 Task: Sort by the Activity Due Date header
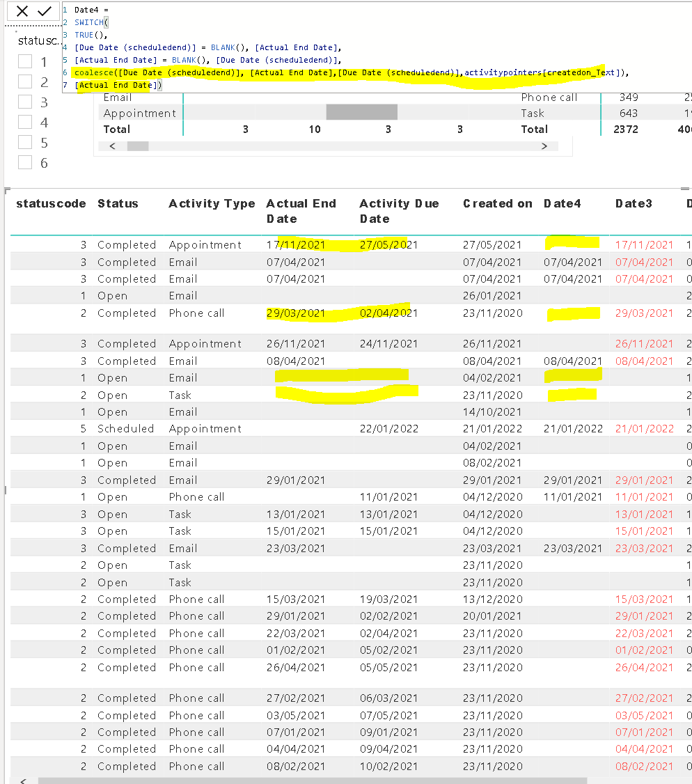point(399,211)
